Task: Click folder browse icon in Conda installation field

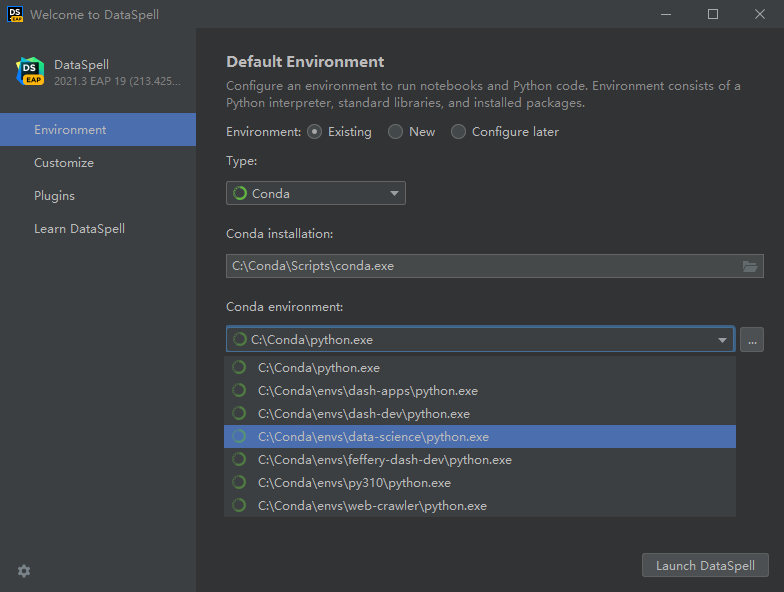Action: pyautogui.click(x=750, y=266)
